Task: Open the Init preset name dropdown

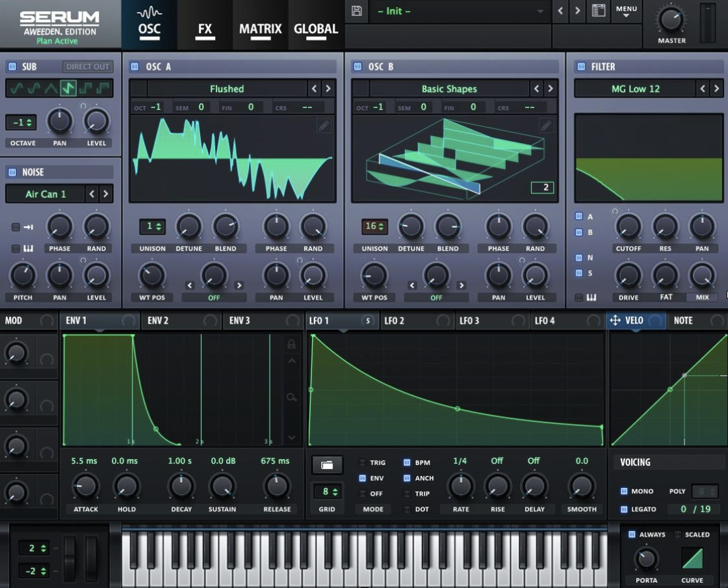Action: tap(460, 11)
